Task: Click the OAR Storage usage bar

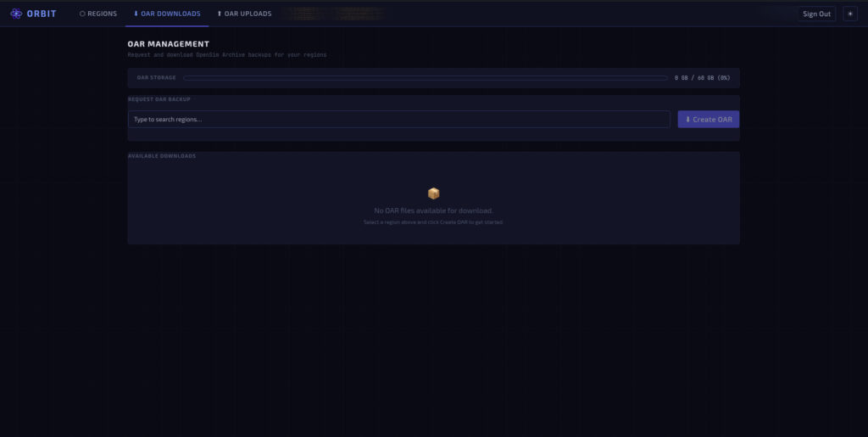Action: pyautogui.click(x=425, y=78)
